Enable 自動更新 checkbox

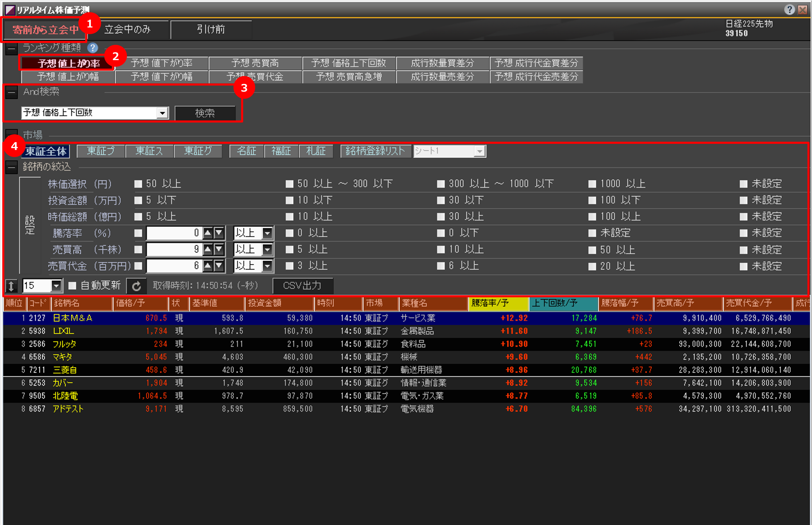[x=72, y=286]
